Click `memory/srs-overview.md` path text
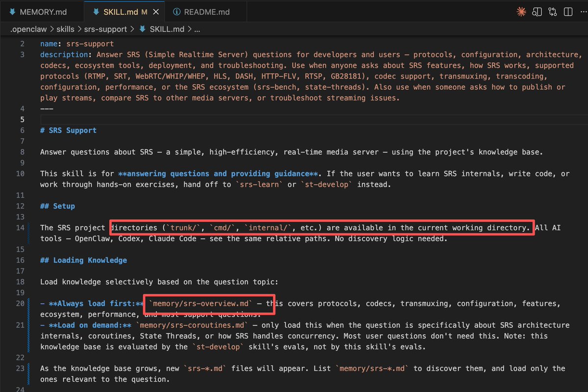Viewport: 588px width, 392px height. coord(199,304)
